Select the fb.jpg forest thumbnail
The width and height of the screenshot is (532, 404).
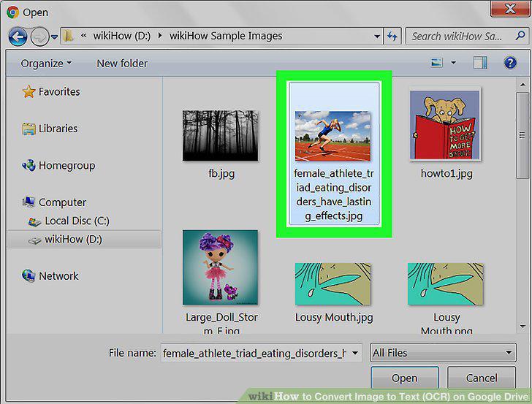tap(220, 135)
